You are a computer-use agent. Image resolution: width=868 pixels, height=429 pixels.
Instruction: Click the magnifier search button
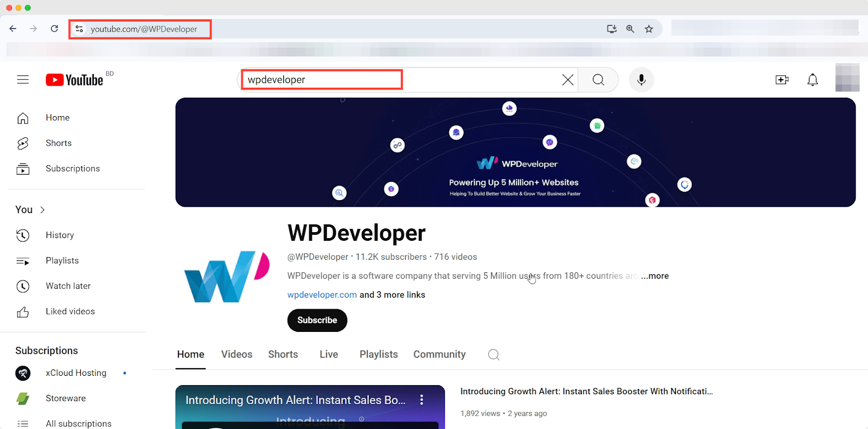(598, 80)
